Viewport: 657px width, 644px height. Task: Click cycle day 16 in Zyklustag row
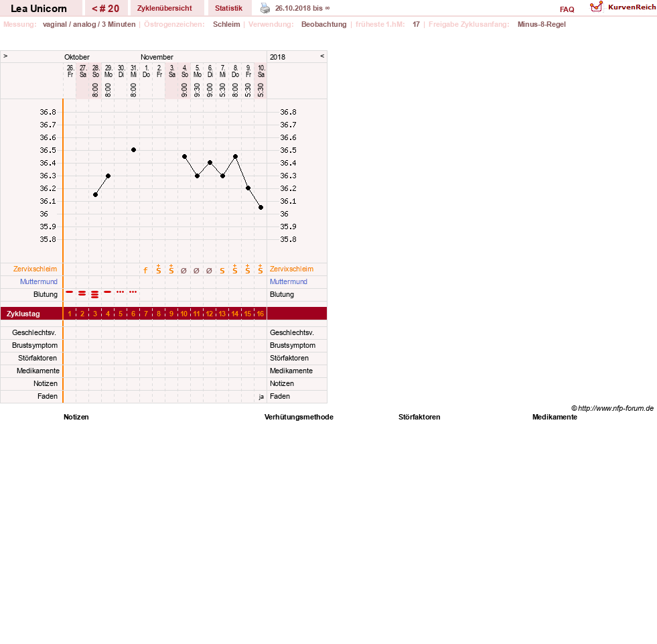coord(261,314)
